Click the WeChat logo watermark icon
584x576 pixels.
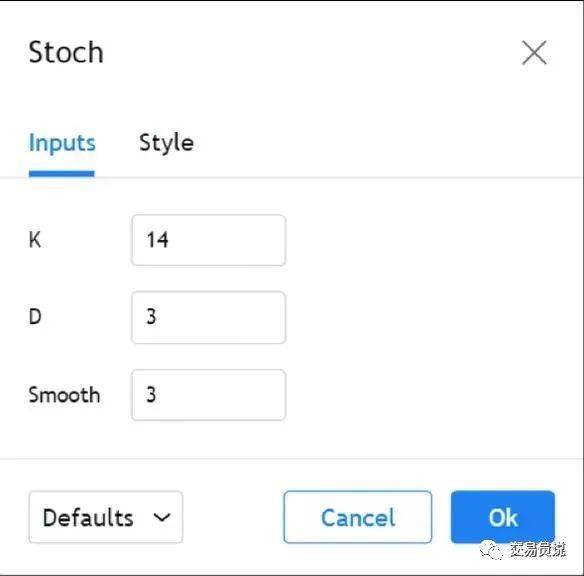point(491,550)
